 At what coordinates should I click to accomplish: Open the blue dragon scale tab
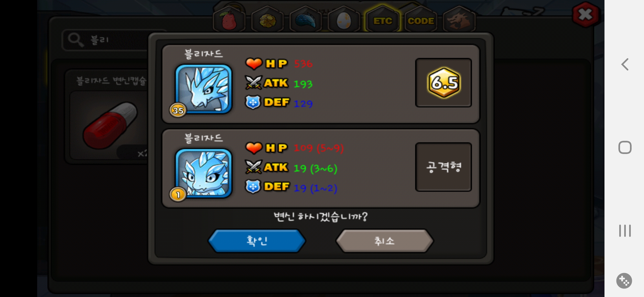[x=306, y=20]
